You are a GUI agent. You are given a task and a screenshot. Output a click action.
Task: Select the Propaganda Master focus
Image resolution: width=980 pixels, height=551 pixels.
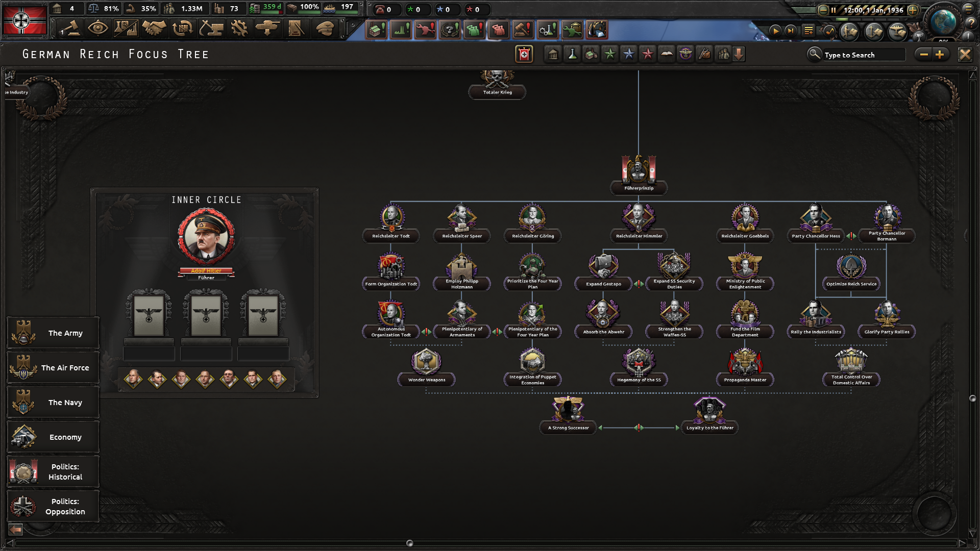(745, 366)
